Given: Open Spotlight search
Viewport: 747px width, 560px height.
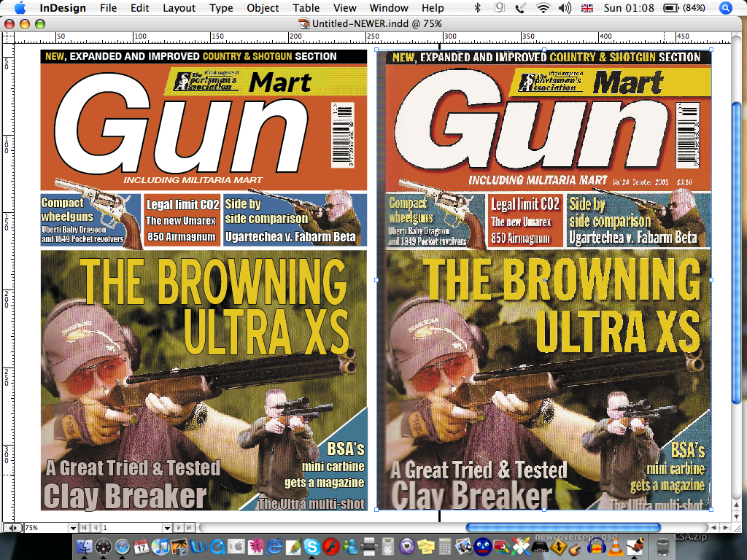Looking at the screenshot, I should 726,7.
